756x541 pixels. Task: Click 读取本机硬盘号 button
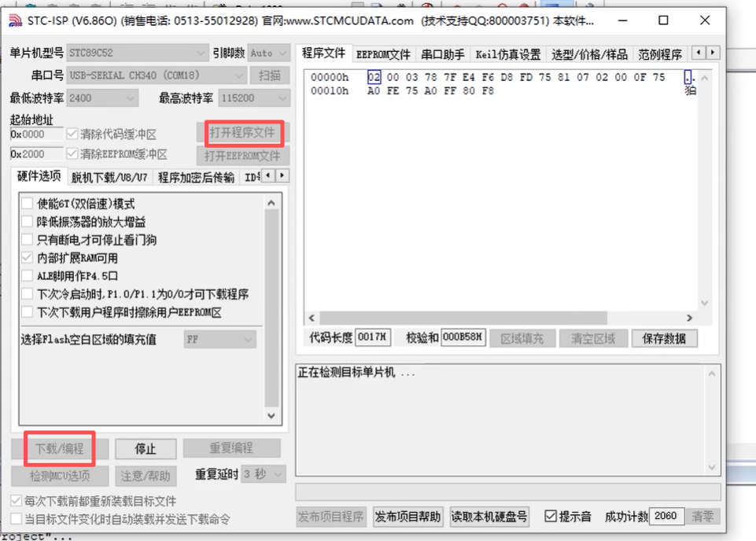(489, 517)
